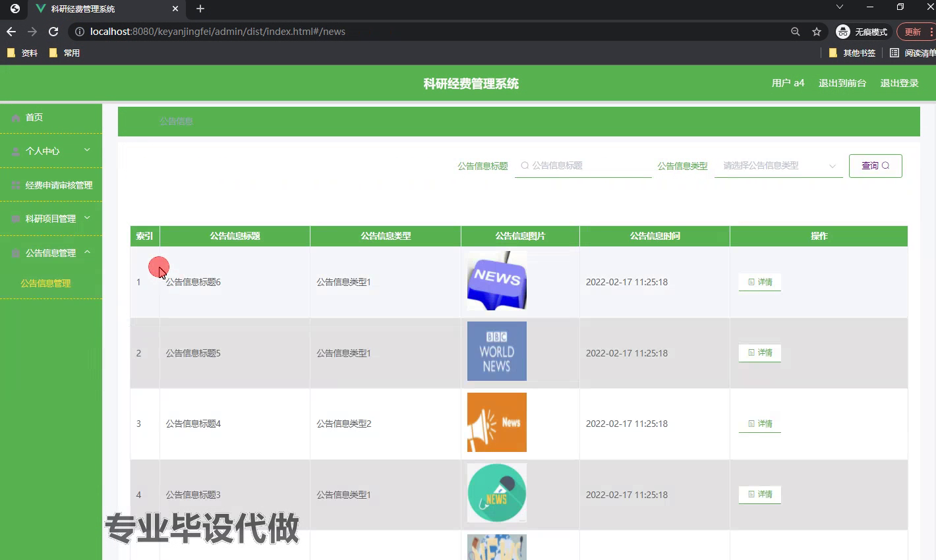
Task: Close the 科研经费管理系统 browser tab
Action: coord(175,9)
